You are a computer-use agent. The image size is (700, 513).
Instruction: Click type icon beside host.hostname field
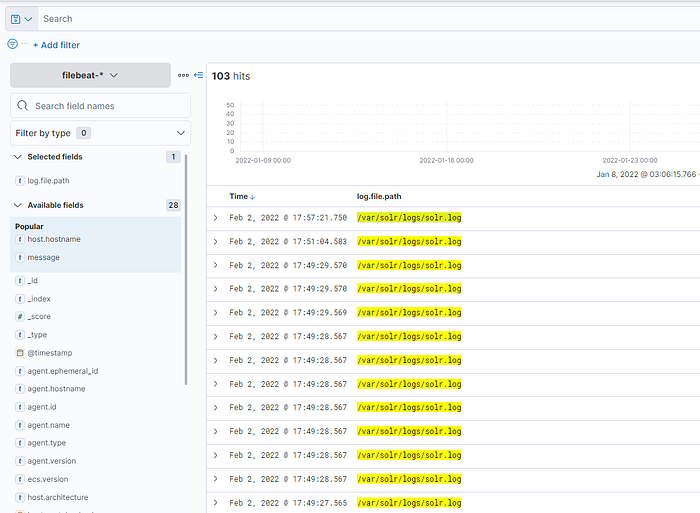[x=20, y=239]
